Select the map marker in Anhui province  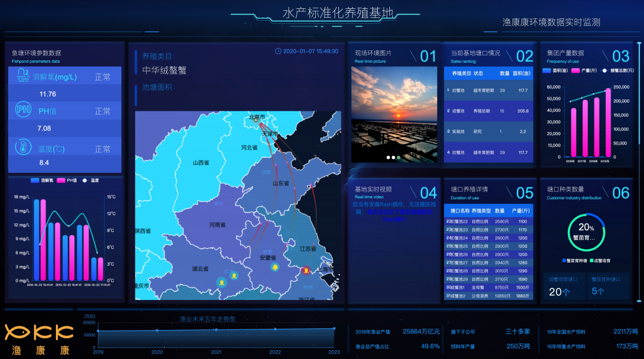click(275, 267)
